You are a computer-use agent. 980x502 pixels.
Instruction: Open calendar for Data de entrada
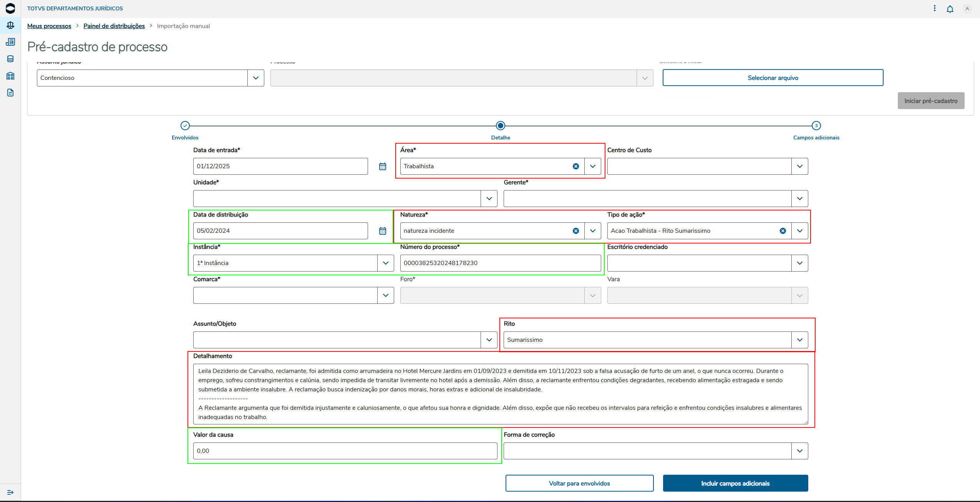tap(382, 166)
